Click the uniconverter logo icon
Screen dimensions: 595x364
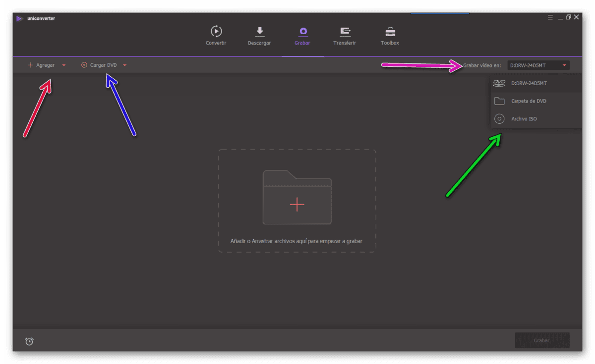point(19,19)
